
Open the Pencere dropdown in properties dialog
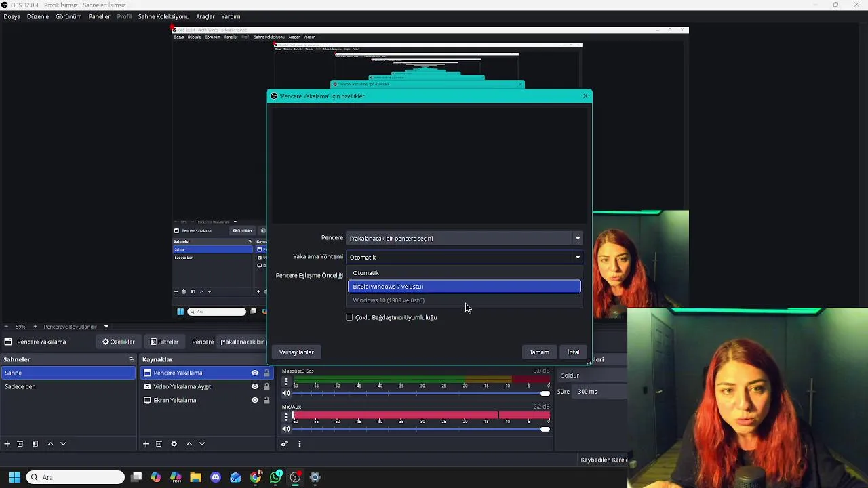465,238
